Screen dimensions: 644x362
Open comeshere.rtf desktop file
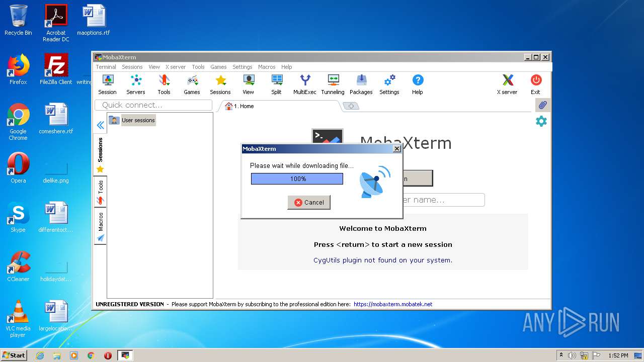tap(56, 119)
